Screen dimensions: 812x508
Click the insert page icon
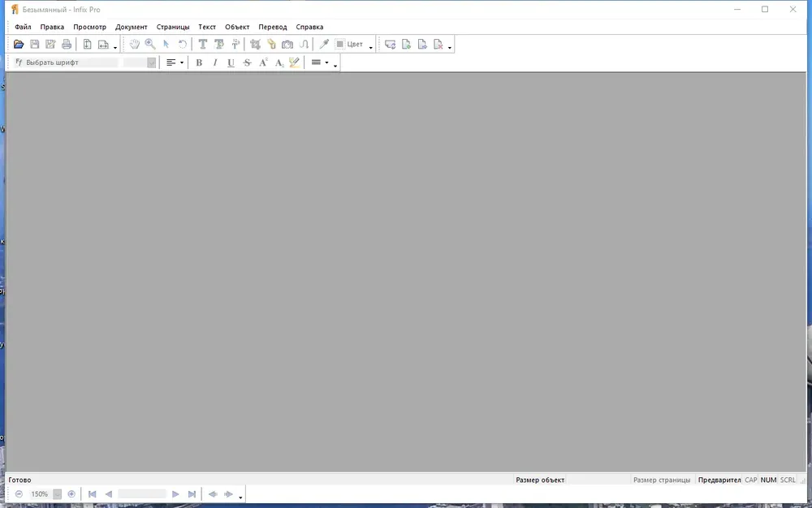(407, 45)
